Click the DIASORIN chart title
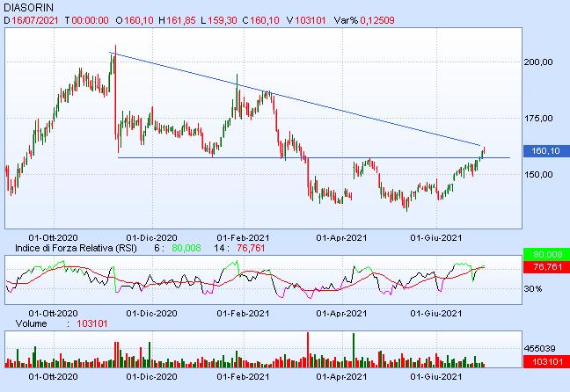Viewport: 570px width, 392px height. (28, 7)
